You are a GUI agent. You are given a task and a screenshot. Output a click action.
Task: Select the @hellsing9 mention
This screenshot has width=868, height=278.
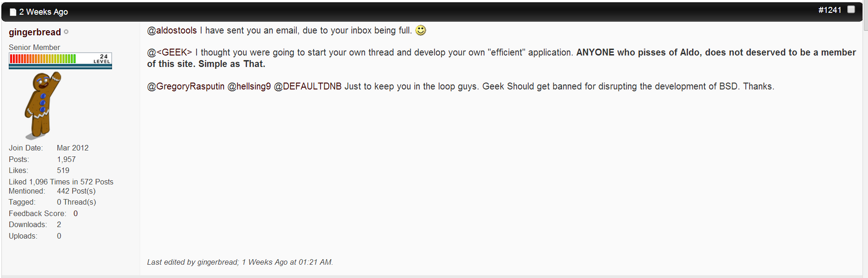pyautogui.click(x=249, y=86)
